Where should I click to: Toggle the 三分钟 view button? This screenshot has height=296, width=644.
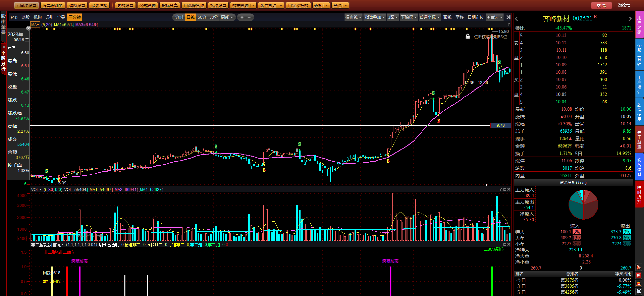coord(75,17)
